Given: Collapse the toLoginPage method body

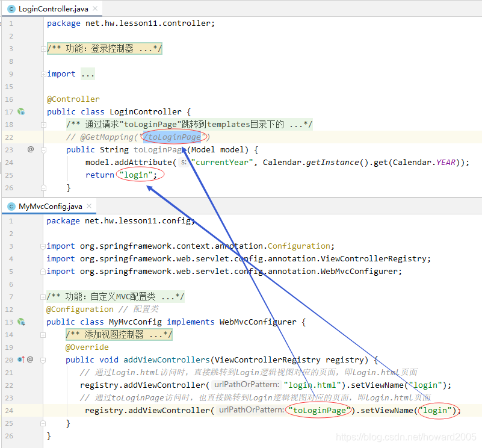Looking at the screenshot, I should (43, 150).
